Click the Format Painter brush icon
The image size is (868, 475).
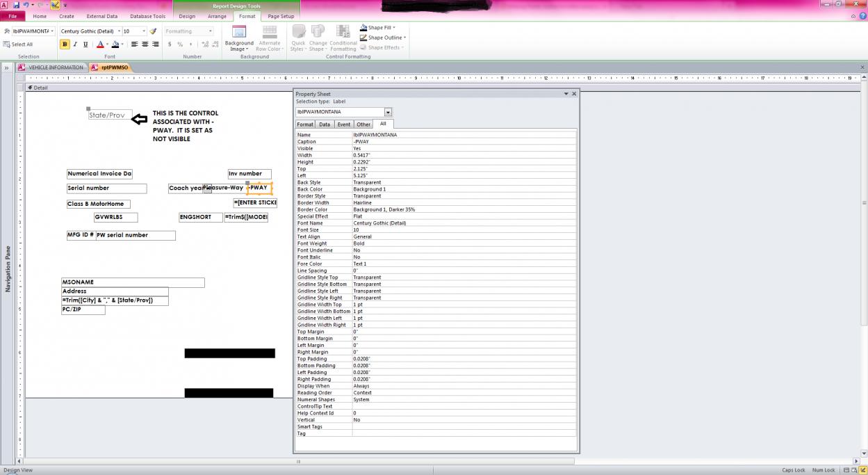point(153,31)
